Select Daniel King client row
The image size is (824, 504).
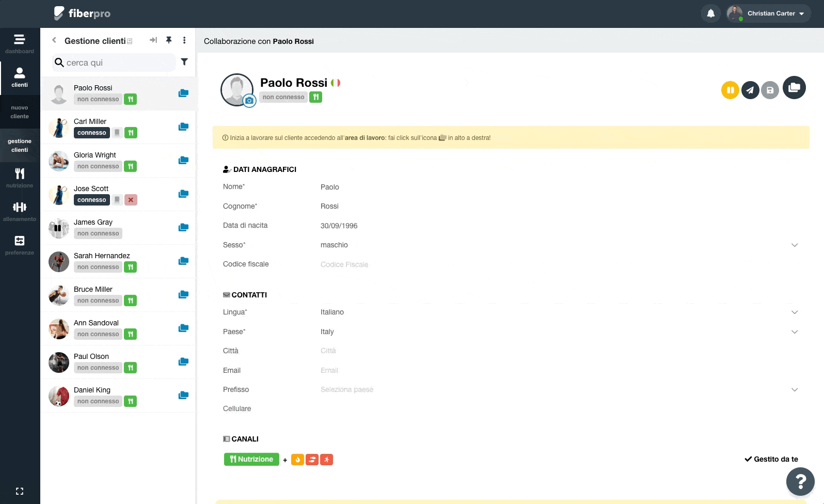click(118, 396)
